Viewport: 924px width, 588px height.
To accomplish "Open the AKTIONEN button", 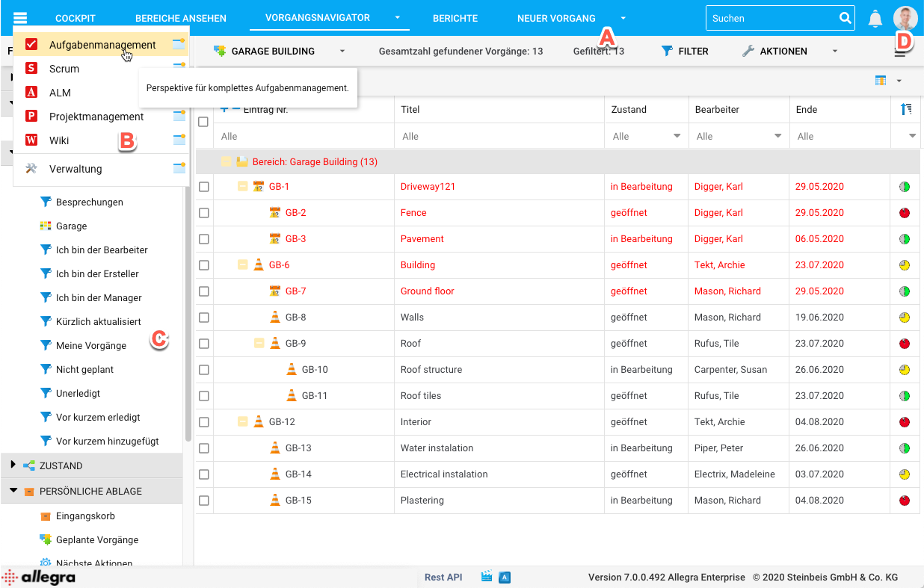I will click(x=774, y=52).
